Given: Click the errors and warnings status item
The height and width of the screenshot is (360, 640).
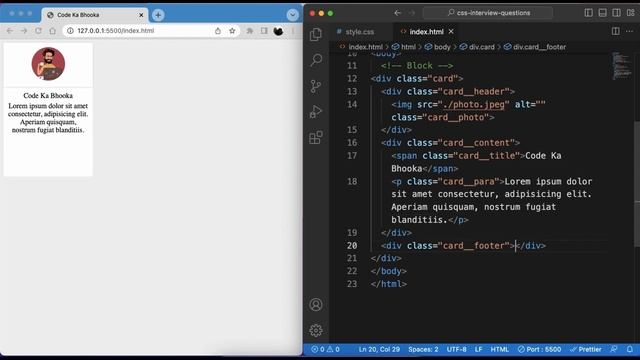Looking at the screenshot, I should (325, 349).
